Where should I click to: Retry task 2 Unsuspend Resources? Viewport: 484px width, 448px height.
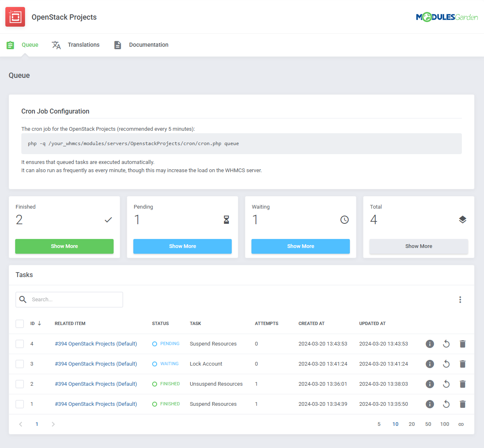coord(446,384)
